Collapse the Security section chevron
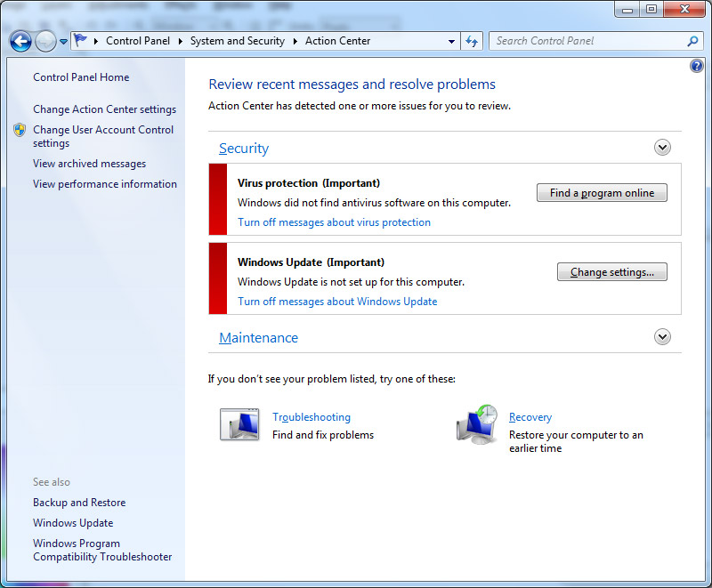712x588 pixels. tap(662, 148)
